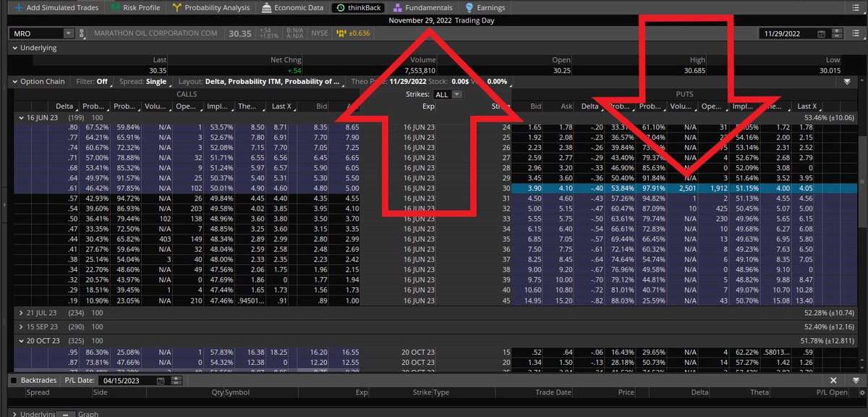Click the yellow ±0.636 volatility icon

pos(354,33)
